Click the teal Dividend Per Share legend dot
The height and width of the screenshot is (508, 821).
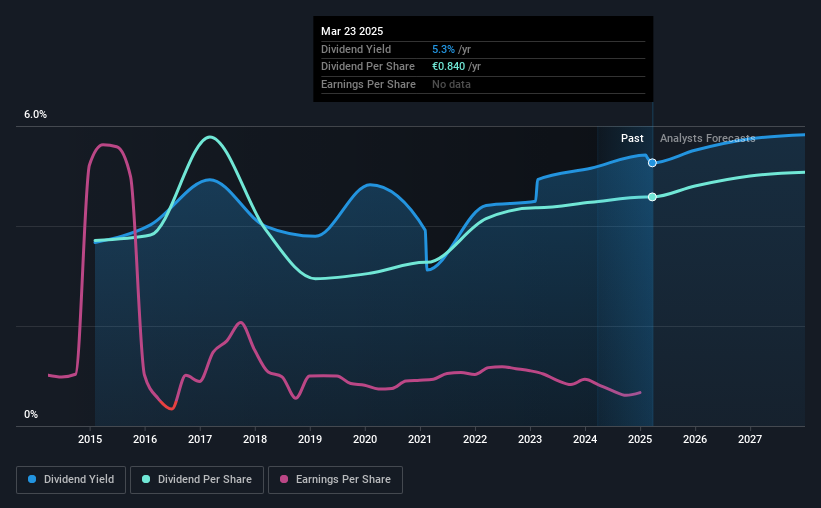[x=146, y=479]
